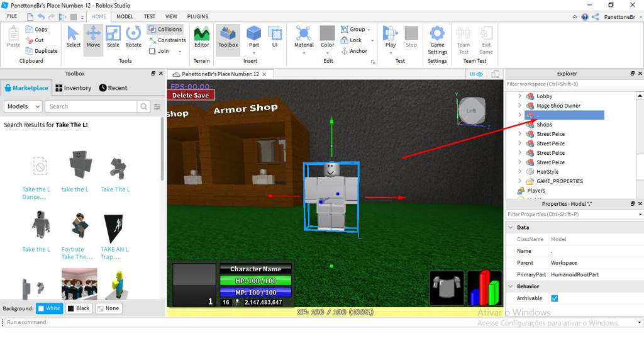
Task: Click the Delete Save button
Action: pos(191,95)
